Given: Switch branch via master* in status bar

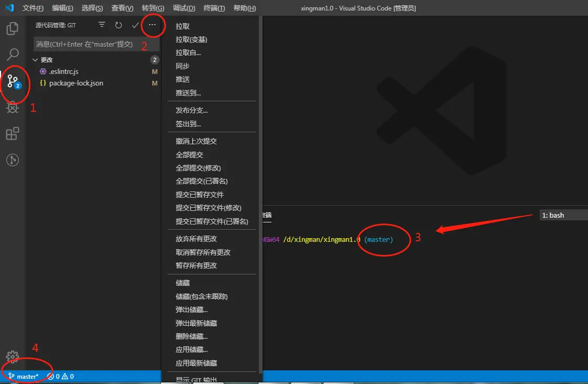Looking at the screenshot, I should (23, 377).
